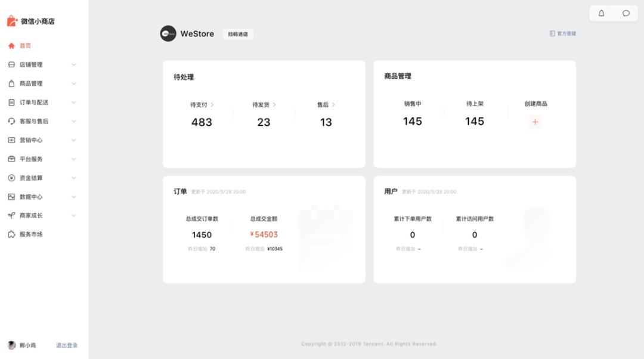The width and height of the screenshot is (644, 359).
Task: Expand the 客服与售后 chevron
Action: (73, 121)
